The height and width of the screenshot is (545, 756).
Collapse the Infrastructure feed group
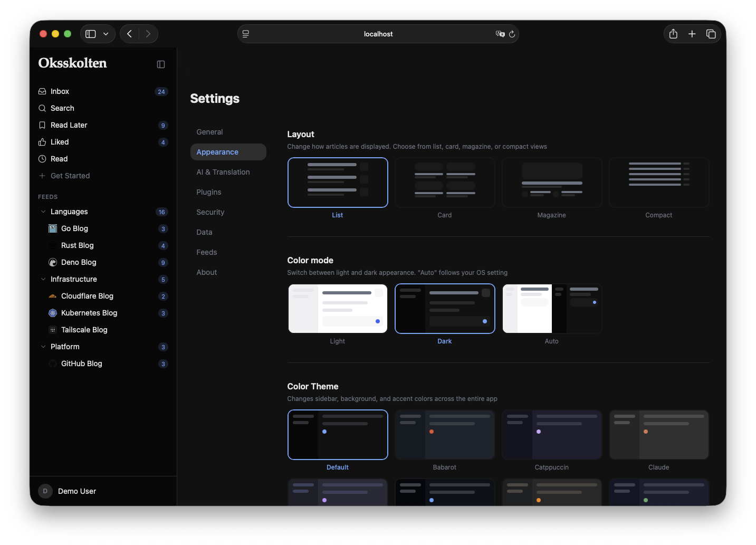43,279
